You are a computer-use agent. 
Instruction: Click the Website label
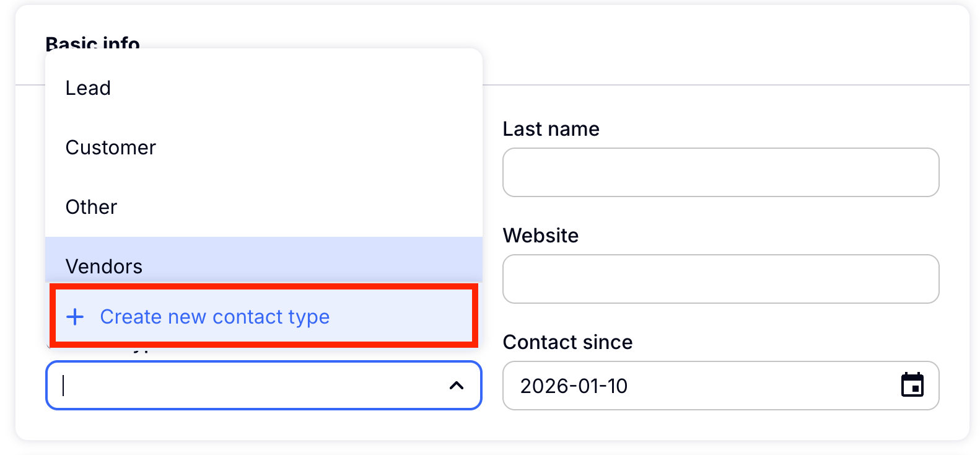(540, 236)
